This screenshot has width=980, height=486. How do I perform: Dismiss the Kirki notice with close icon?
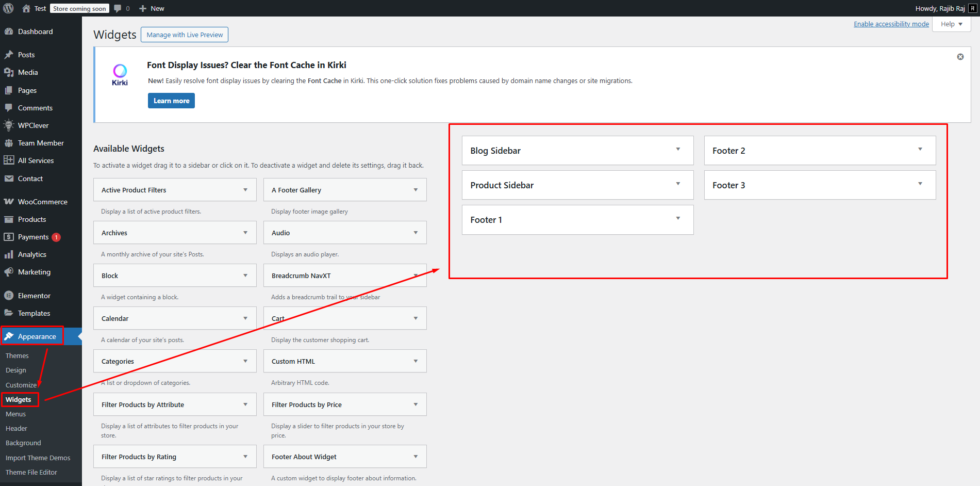tap(960, 57)
